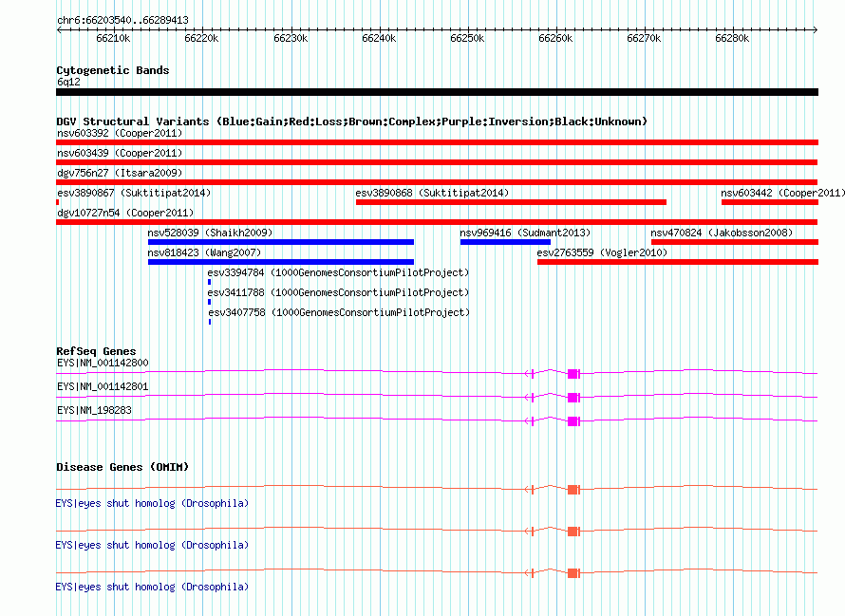Click the nsv470824 (Jakobsson2008) red bar
Image resolution: width=845 pixels, height=616 pixels.
pyautogui.click(x=735, y=242)
